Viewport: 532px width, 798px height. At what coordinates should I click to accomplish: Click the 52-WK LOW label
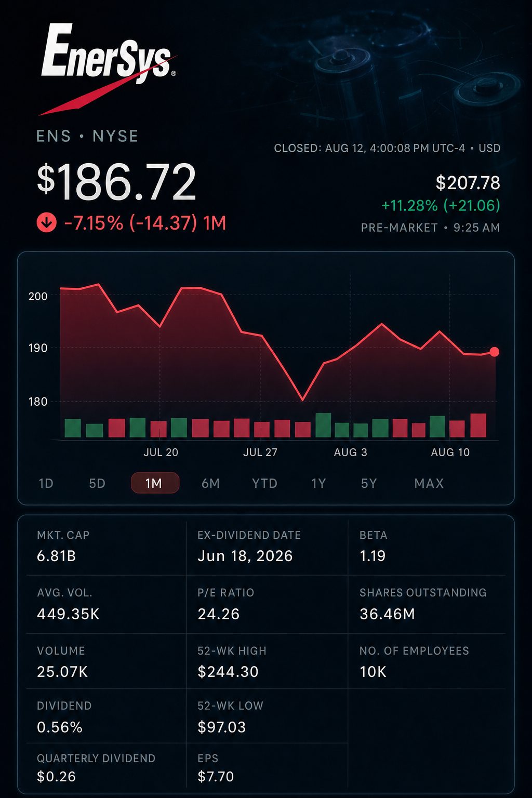[230, 706]
